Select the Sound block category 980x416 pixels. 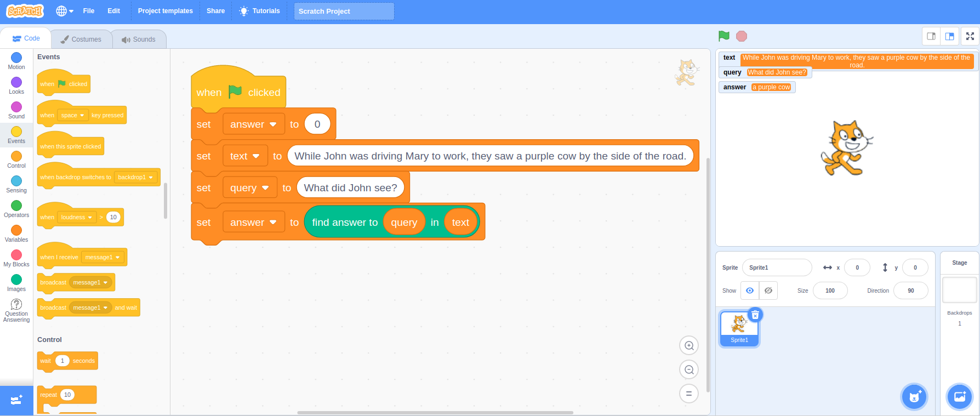click(16, 110)
